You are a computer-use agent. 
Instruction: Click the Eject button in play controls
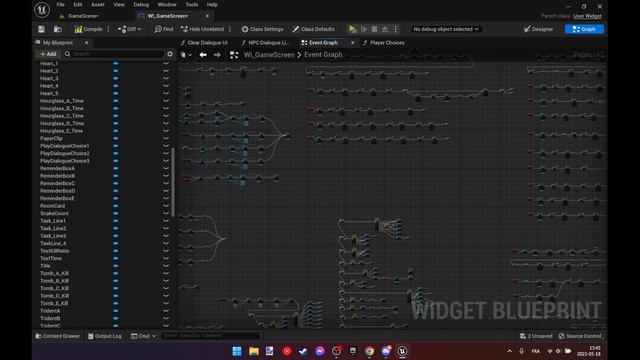click(384, 29)
